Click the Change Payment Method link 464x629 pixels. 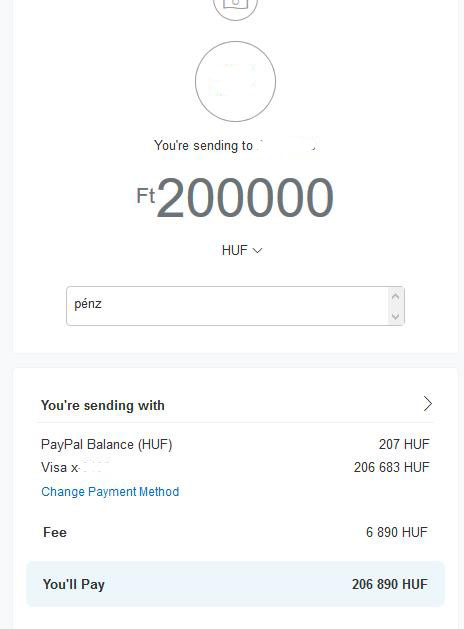(110, 491)
